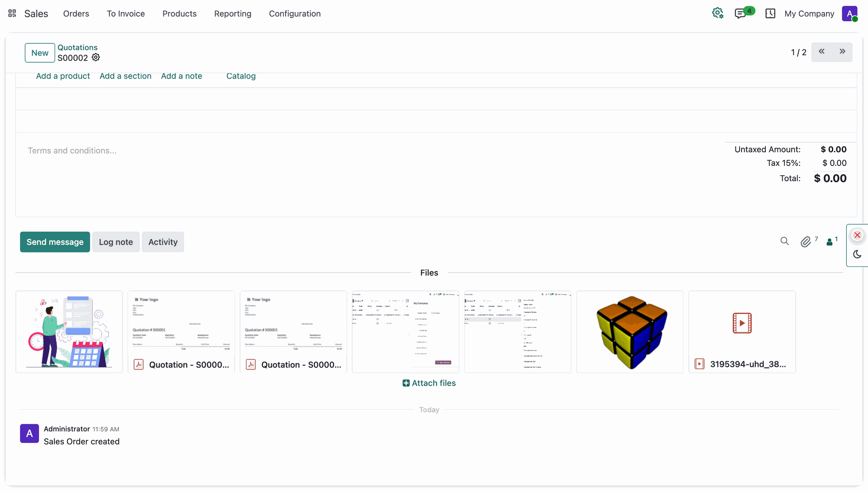Open the debug tools bug icon

[x=717, y=14]
